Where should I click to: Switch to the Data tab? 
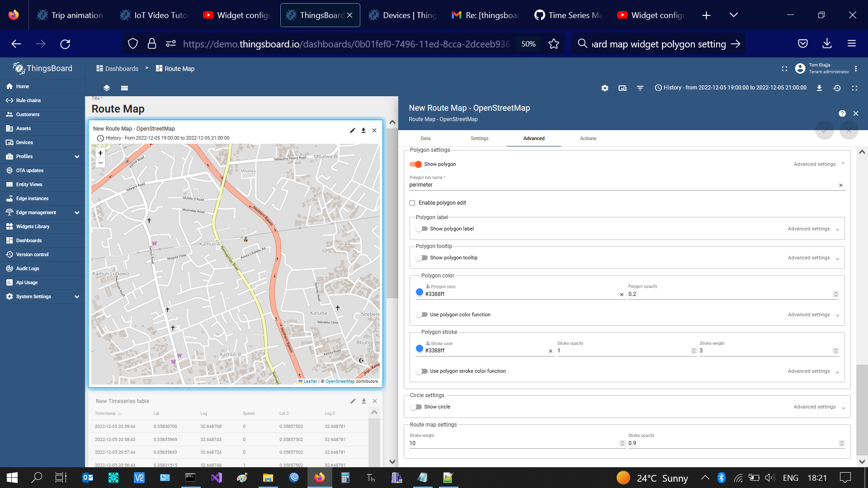coord(425,138)
